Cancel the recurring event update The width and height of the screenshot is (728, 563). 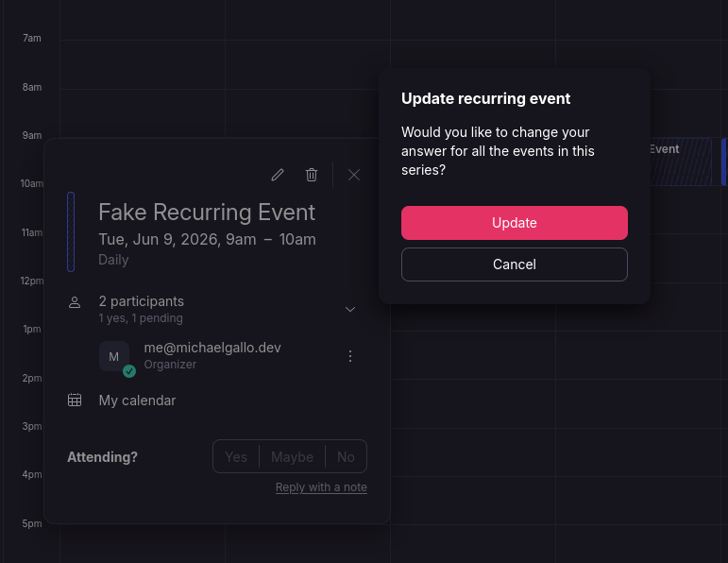click(x=515, y=264)
